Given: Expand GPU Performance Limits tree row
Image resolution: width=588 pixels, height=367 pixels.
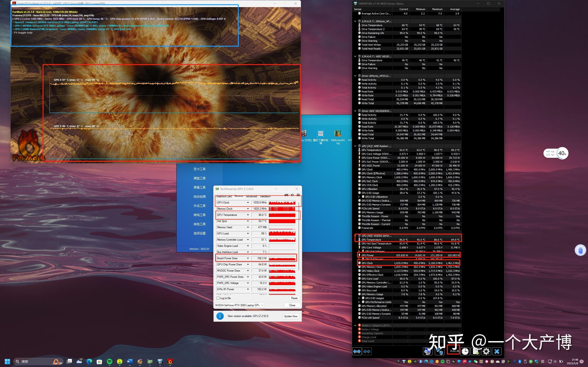Looking at the screenshot, I should (x=359, y=302).
